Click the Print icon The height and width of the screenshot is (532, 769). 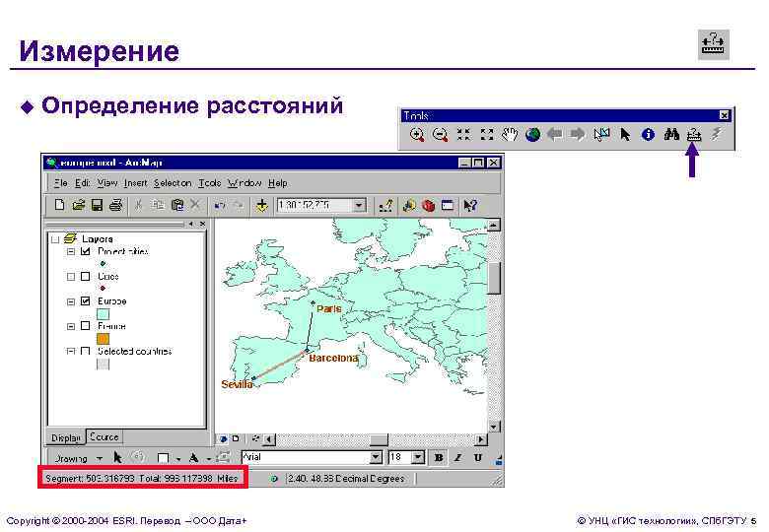click(115, 205)
